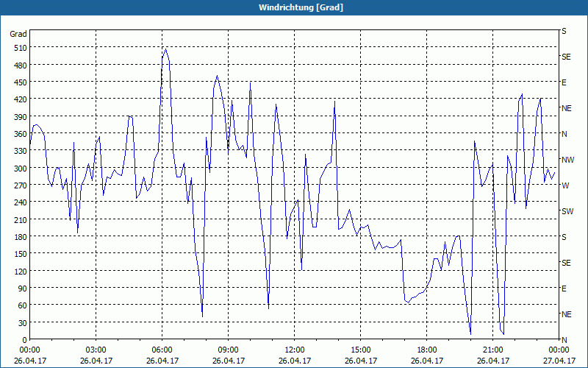The width and height of the screenshot is (588, 368).
Task: Click the 18:00 time label on the x-axis
Action: 427,350
